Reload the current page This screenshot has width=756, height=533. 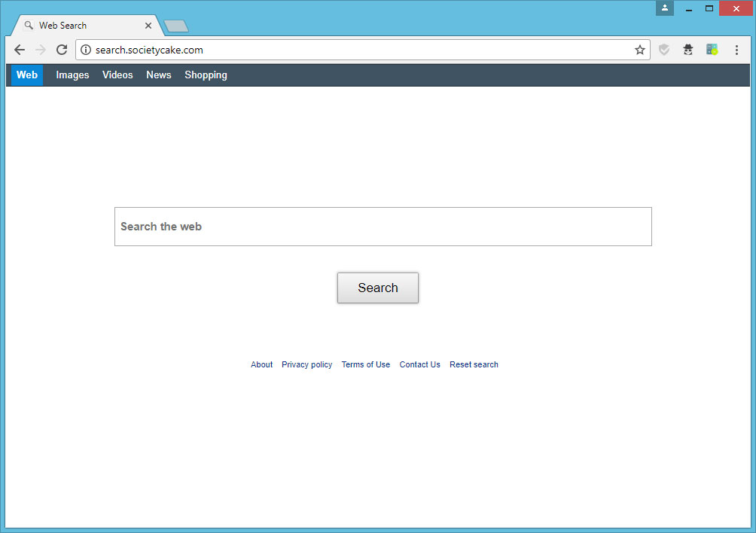click(62, 50)
